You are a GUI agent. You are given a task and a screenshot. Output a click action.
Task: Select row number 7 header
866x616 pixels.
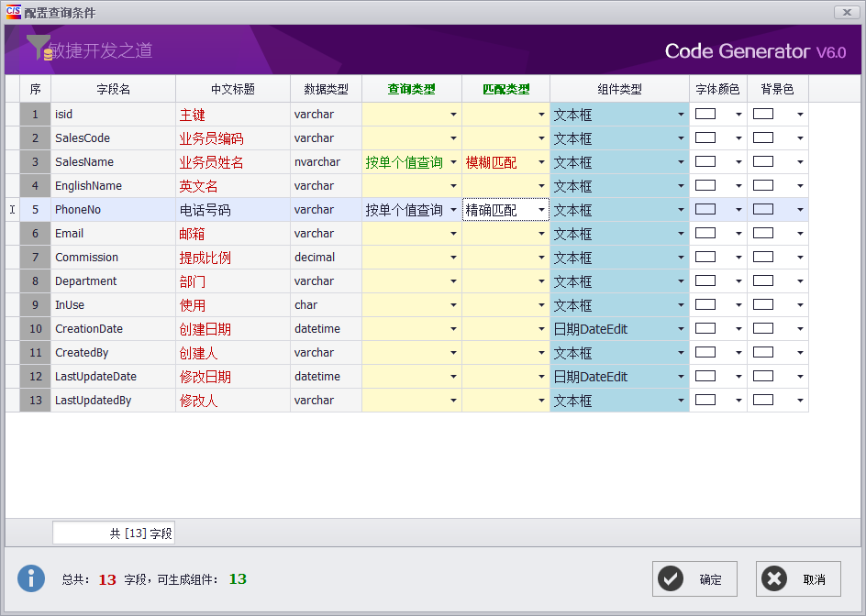36,258
